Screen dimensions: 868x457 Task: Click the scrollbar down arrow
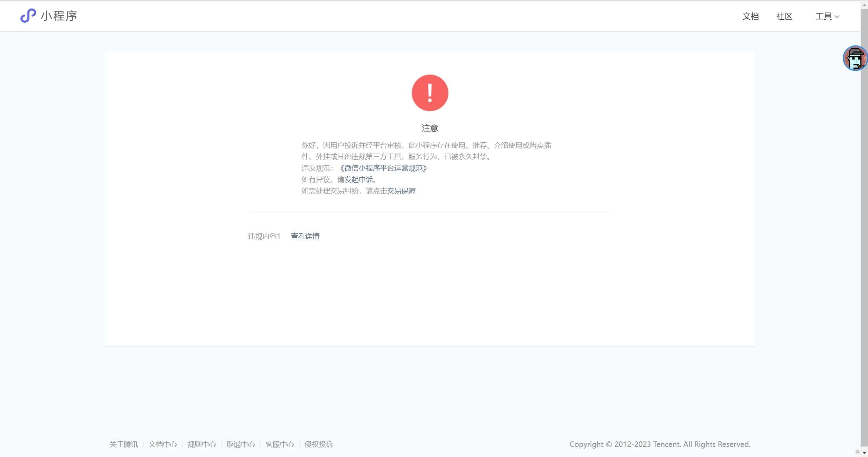[x=864, y=453]
